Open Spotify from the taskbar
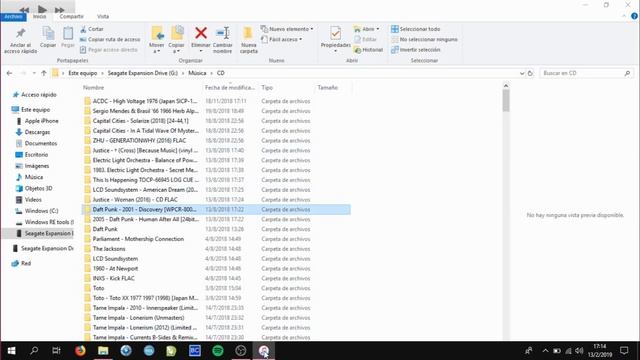 coord(218,351)
